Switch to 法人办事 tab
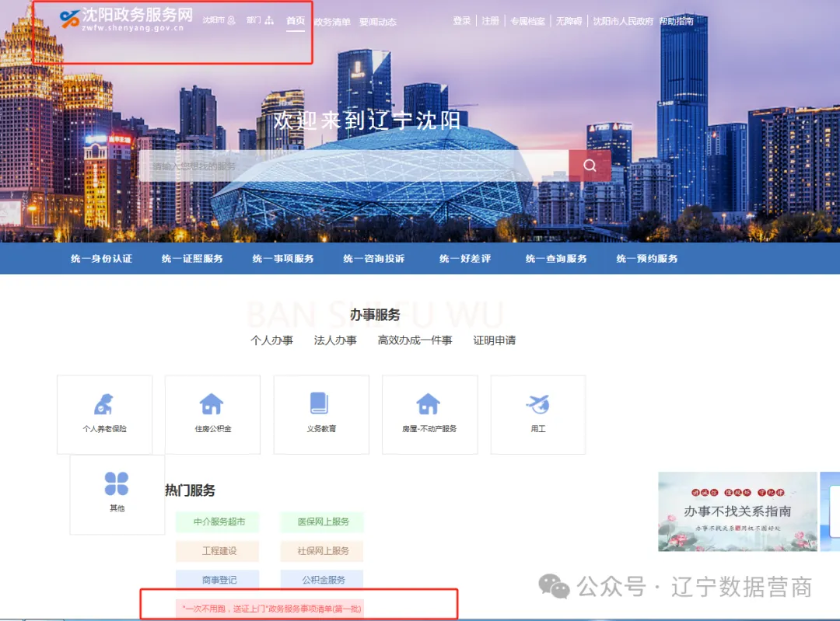The width and height of the screenshot is (840, 621). pyautogui.click(x=335, y=340)
